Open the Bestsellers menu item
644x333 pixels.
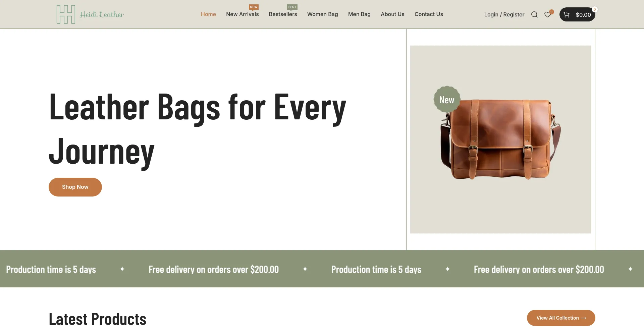click(283, 14)
